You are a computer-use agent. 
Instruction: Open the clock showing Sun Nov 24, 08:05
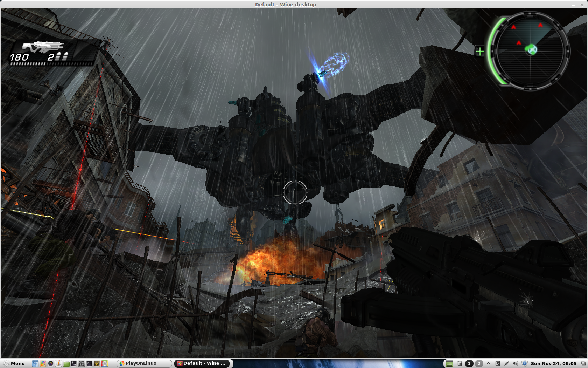[x=554, y=363]
